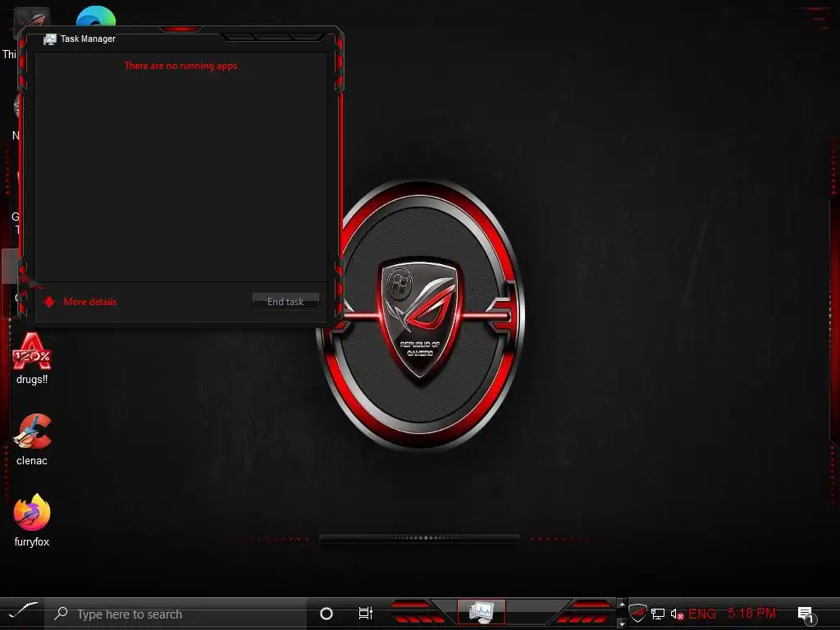The image size is (840, 630).
Task: Click taskbar scroll down arrow
Action: point(622,623)
